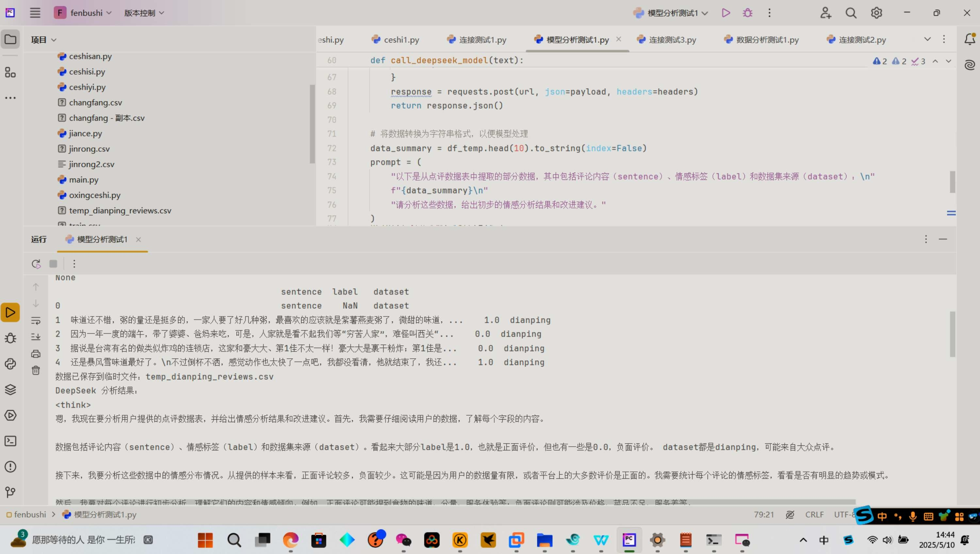Switch to the 连接测试3.py editor tab
The height and width of the screenshot is (554, 980).
(672, 40)
